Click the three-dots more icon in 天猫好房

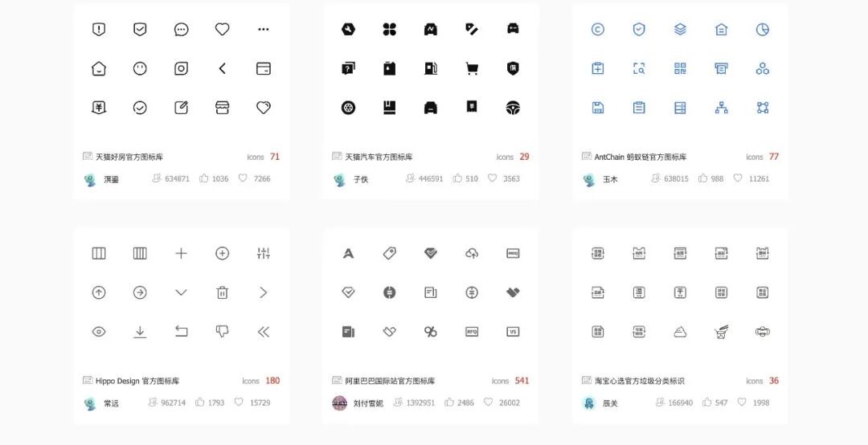[264, 30]
